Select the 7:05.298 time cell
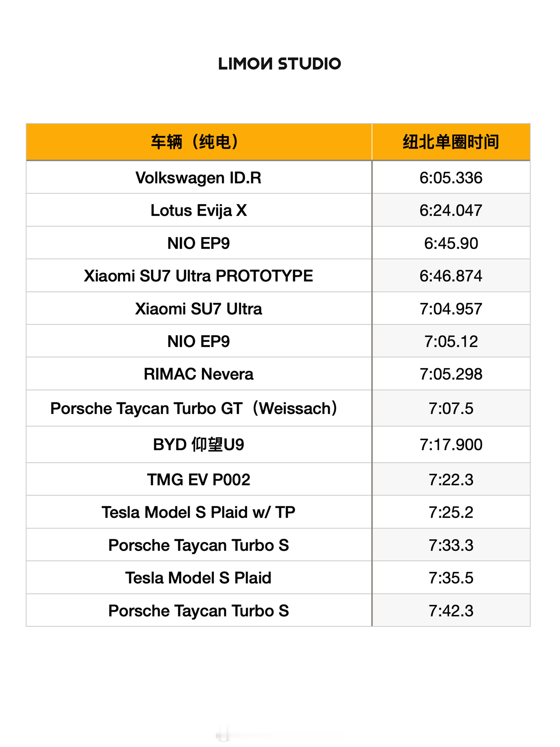Image resolution: width=560 pixels, height=747 pixels. (451, 374)
